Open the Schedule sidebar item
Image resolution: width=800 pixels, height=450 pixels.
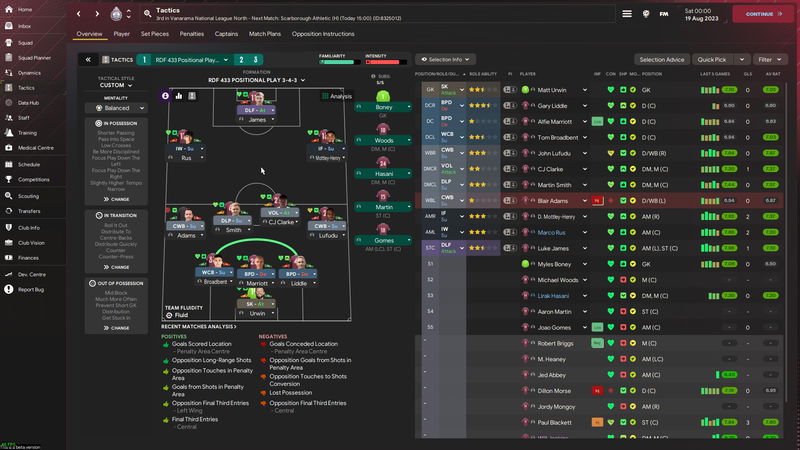[x=29, y=165]
